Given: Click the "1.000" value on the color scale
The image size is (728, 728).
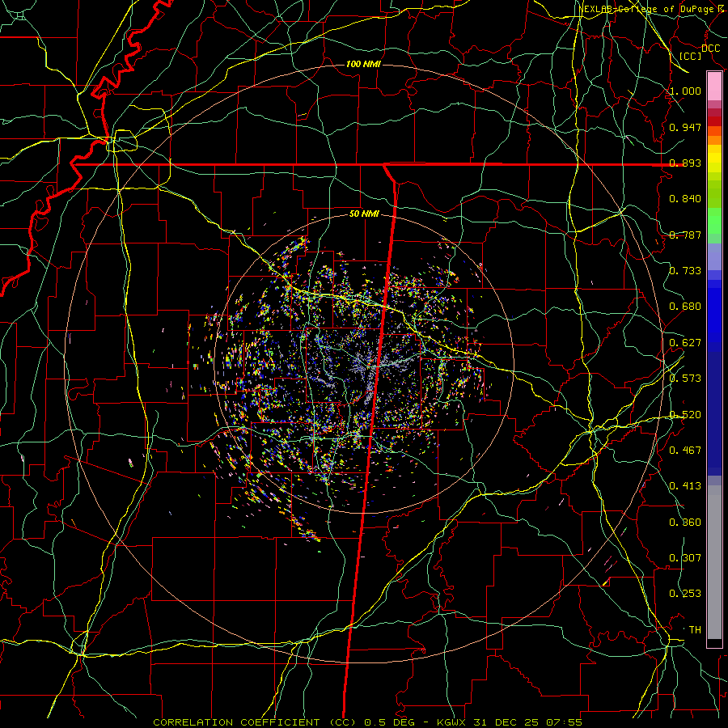Looking at the screenshot, I should [685, 91].
